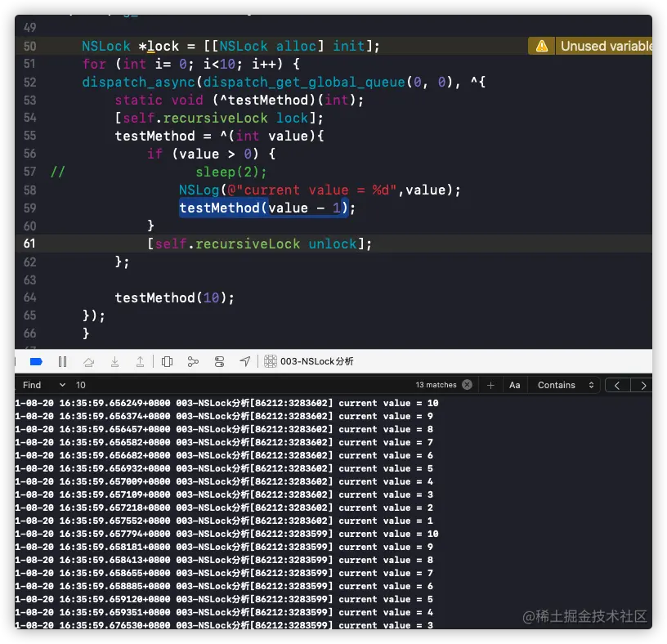Click the NSLock alloc init declaration
Screen dimensions: 667x644
pos(231,46)
